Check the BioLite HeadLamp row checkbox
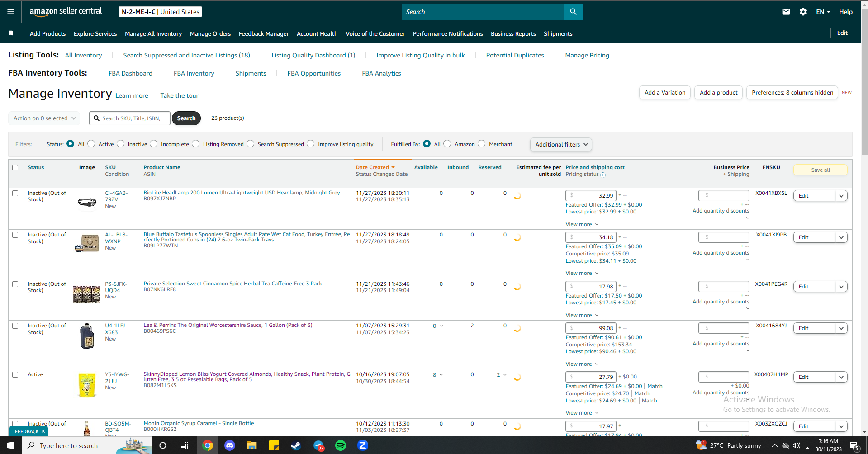Screen dimensions: 868x454 point(15,193)
